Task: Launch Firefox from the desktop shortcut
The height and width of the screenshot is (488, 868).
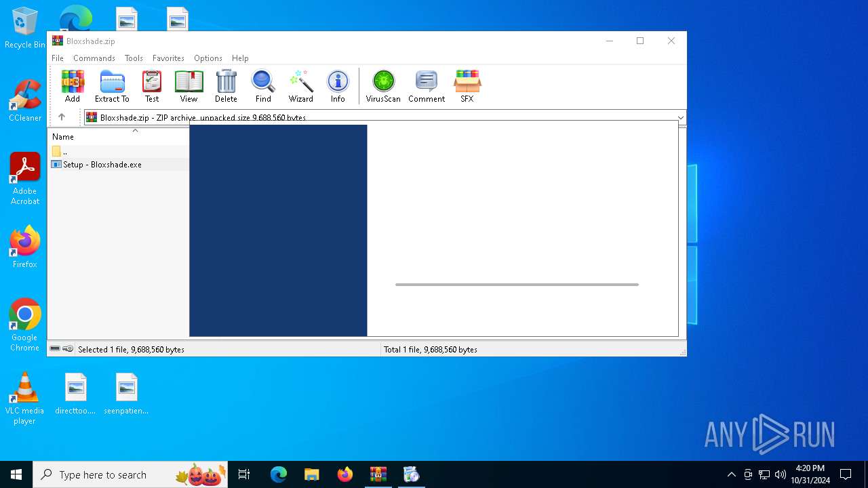Action: tap(25, 247)
